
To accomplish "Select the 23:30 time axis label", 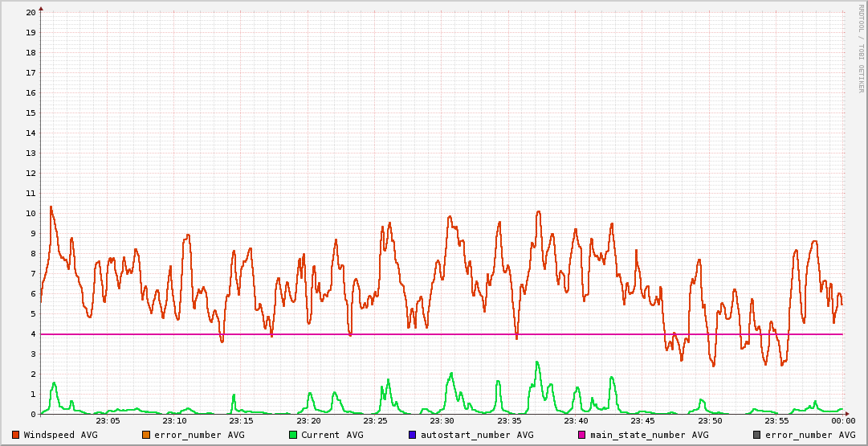I will tap(442, 420).
